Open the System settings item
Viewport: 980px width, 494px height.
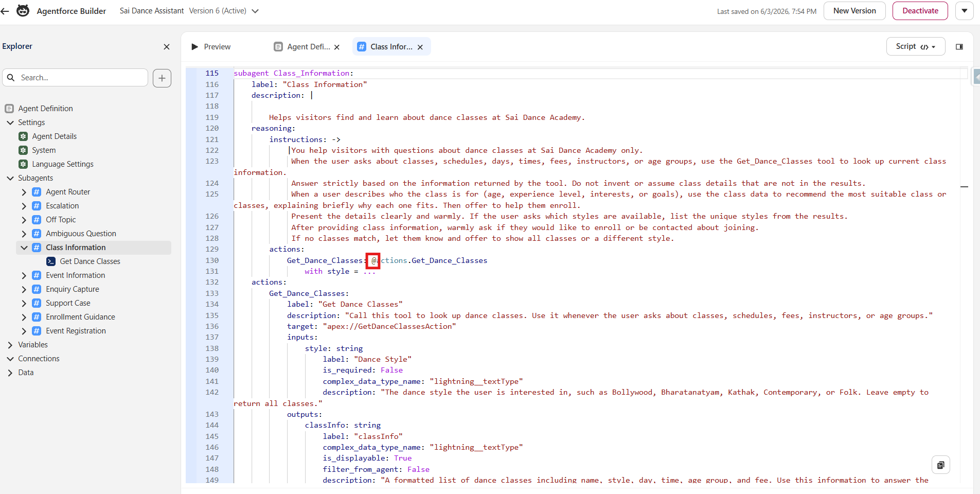pyautogui.click(x=44, y=150)
